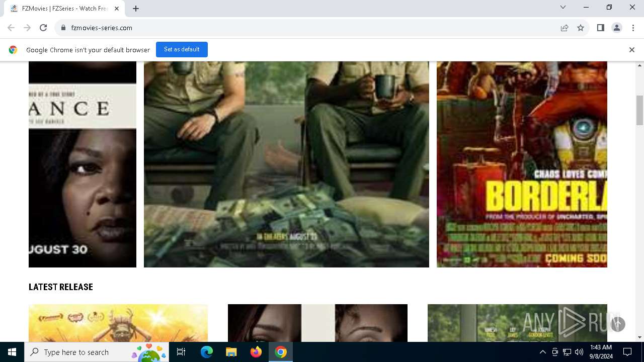Open the center movie poster with the pile of cash
Screen dimensions: 644x362
coord(286,164)
